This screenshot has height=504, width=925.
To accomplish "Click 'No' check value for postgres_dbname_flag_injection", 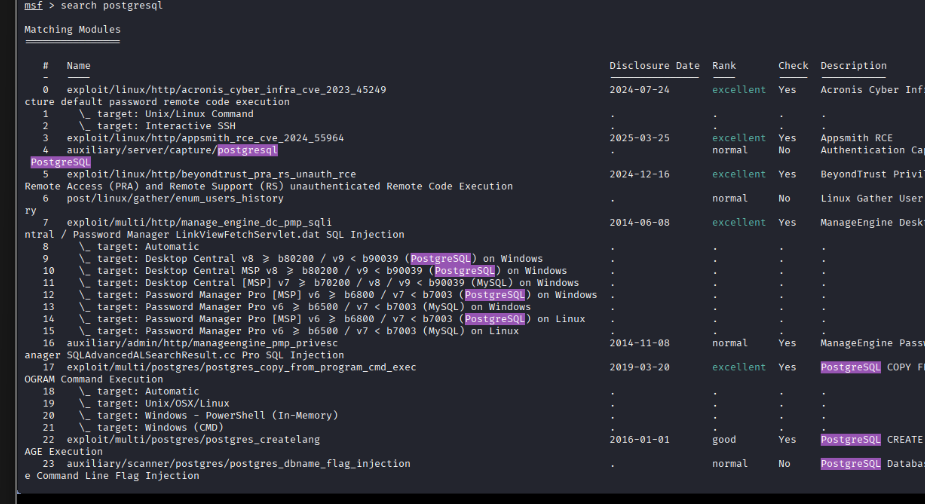I will point(784,464).
